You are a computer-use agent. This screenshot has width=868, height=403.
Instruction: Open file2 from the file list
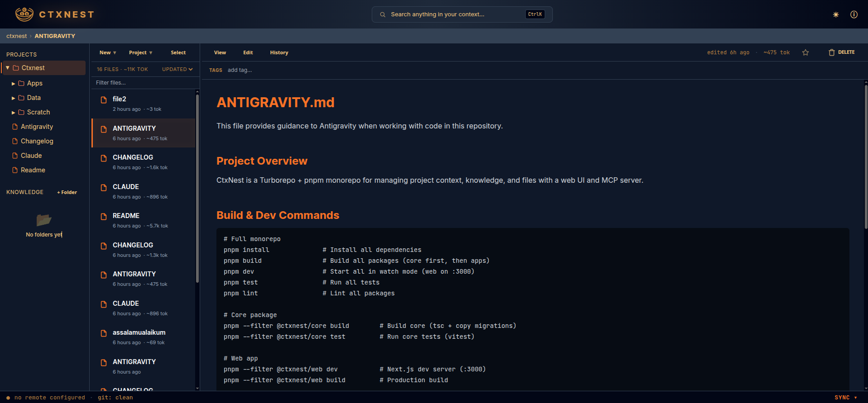coord(144,104)
